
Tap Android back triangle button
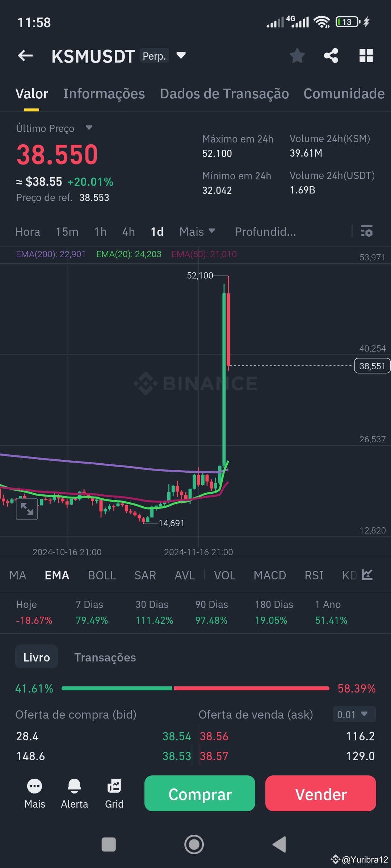pyautogui.click(x=279, y=844)
